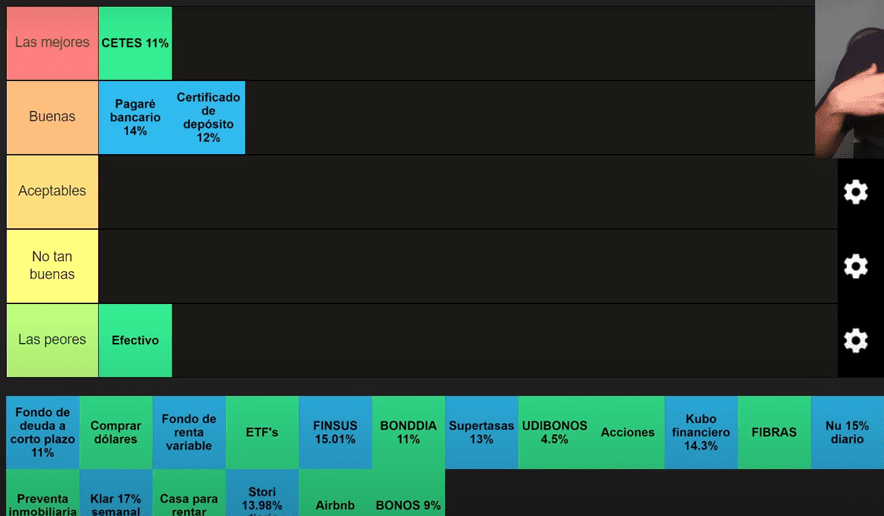Open settings gear for Las peores row
Screen dimensions: 884x516
pyautogui.click(x=855, y=340)
